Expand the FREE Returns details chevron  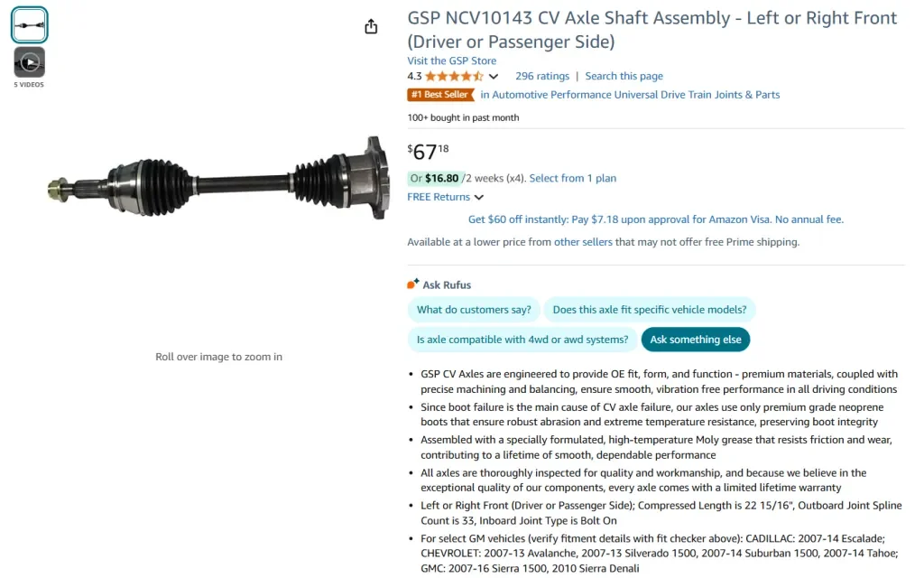click(478, 197)
